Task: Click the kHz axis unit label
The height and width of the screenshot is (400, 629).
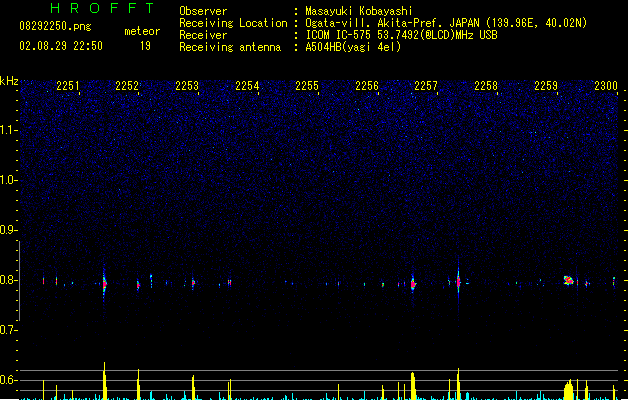Action: point(9,81)
